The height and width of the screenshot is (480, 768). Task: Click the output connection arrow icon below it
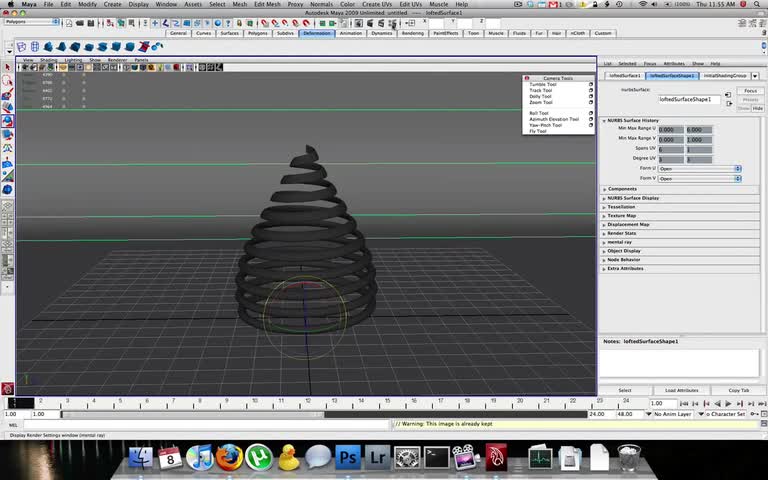[x=728, y=103]
